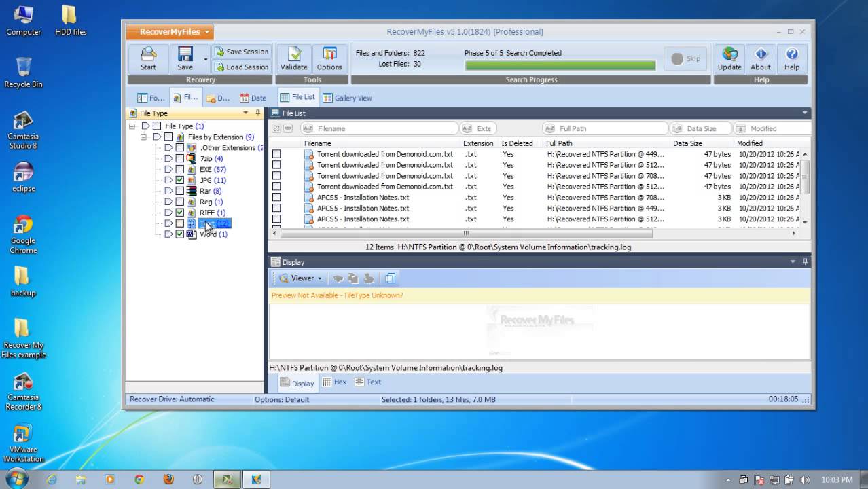Click the pin icon of the Display panel

point(805,261)
